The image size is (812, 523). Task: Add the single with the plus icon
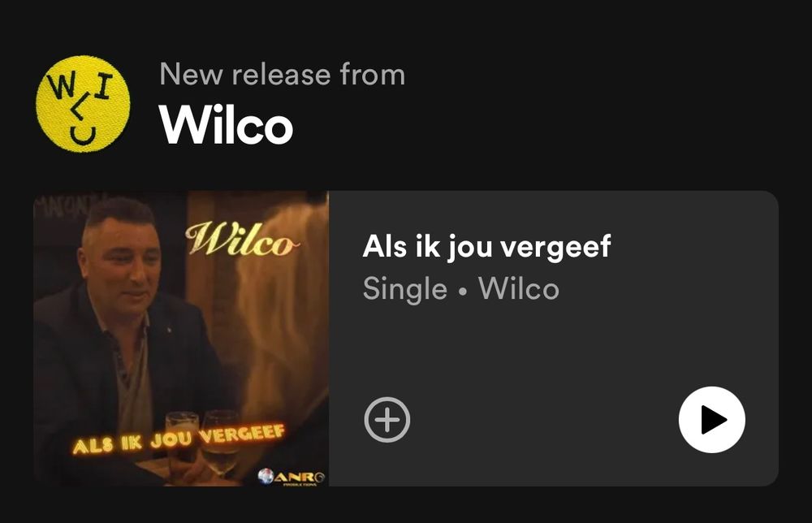[x=387, y=420]
